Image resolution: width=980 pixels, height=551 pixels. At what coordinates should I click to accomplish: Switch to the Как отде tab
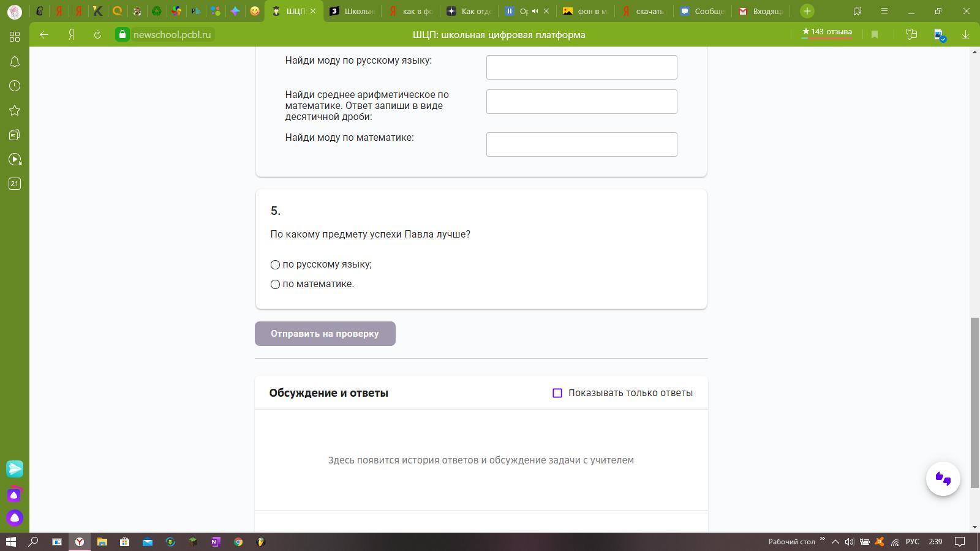469,11
